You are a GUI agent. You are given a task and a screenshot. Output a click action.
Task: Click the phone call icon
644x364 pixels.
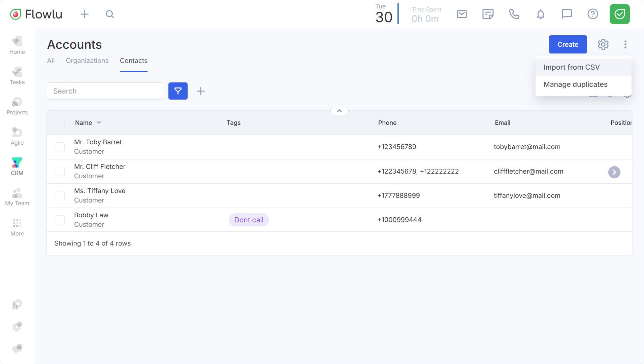pos(514,14)
